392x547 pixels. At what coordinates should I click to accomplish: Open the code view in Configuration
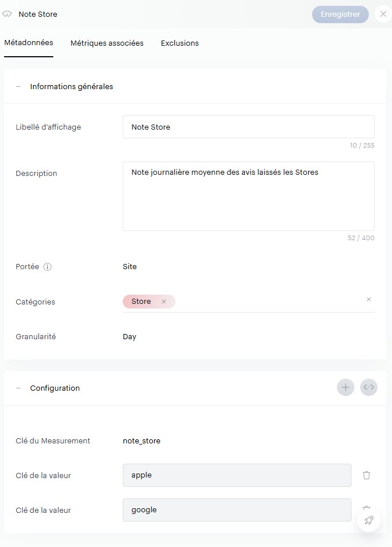point(369,388)
